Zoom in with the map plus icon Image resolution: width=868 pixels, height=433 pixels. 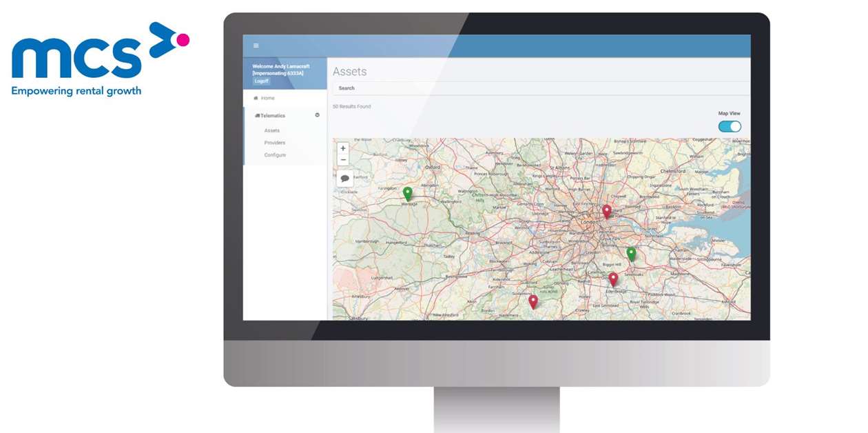[343, 148]
